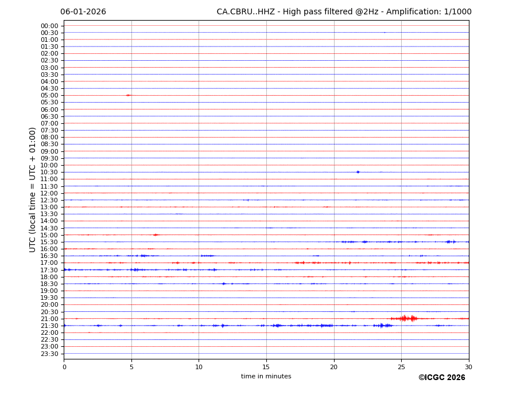Click the blue spike on the 10:30 trace
Screen dimensions: 532x399
click(x=358, y=172)
